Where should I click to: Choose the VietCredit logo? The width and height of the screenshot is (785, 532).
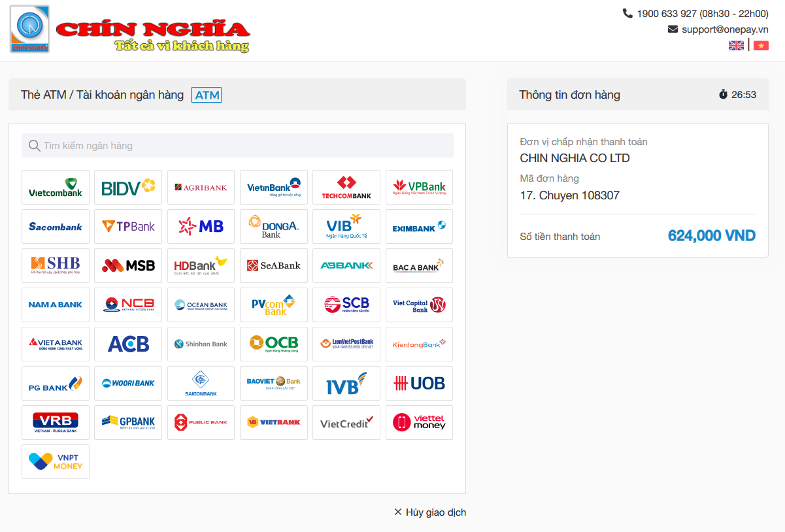(346, 423)
